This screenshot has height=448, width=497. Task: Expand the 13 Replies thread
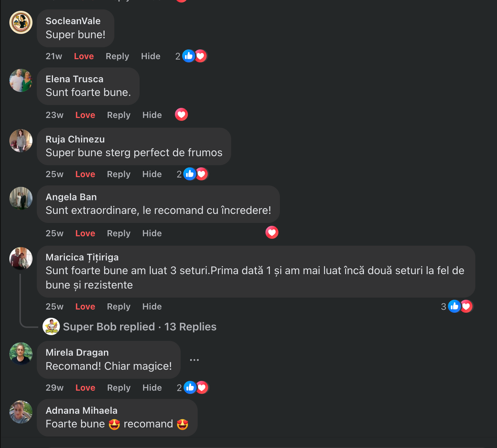[x=190, y=327]
